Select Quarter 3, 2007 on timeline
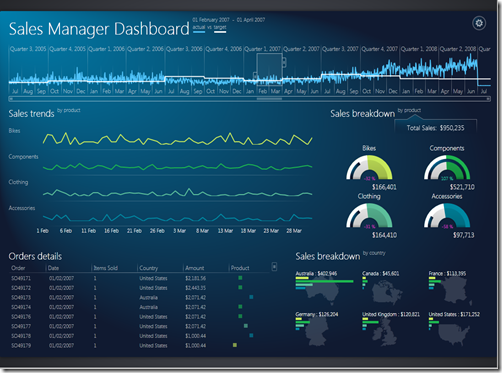This screenshot has width=502, height=373. [x=341, y=49]
